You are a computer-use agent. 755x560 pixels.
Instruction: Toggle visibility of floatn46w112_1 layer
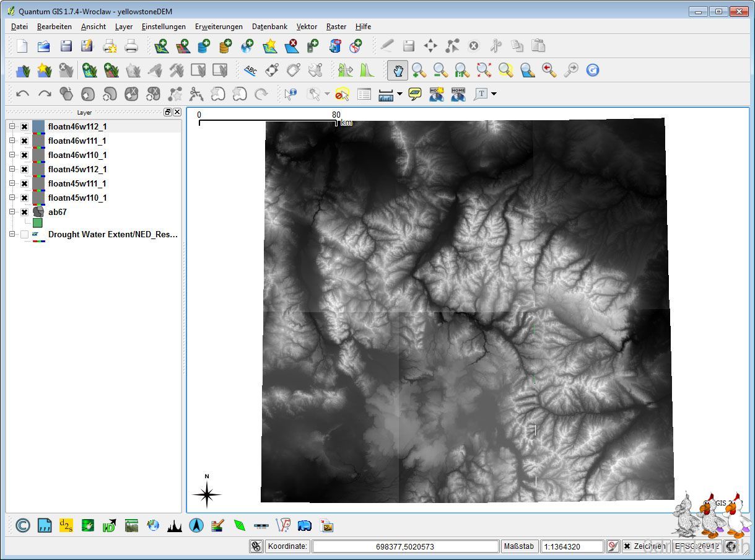coord(24,127)
